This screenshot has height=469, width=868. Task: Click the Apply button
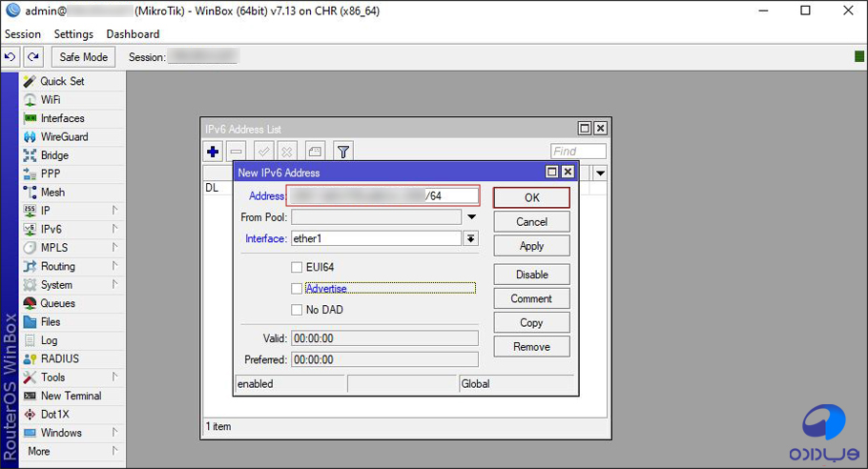click(x=531, y=246)
